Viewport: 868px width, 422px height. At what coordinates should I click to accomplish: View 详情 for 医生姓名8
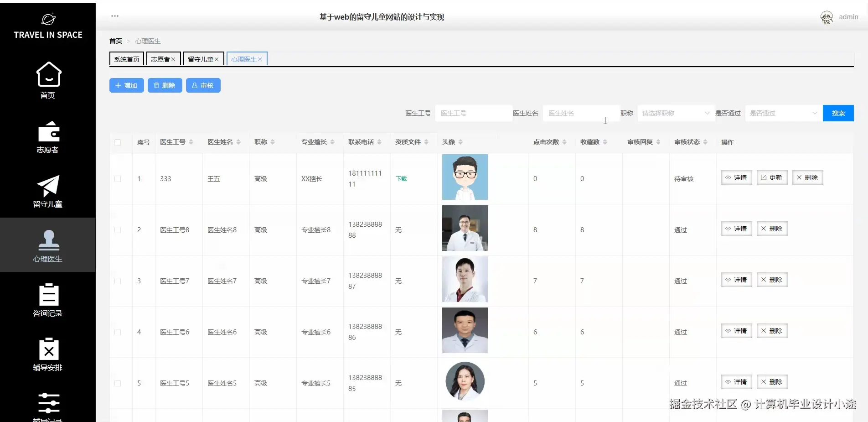click(737, 229)
